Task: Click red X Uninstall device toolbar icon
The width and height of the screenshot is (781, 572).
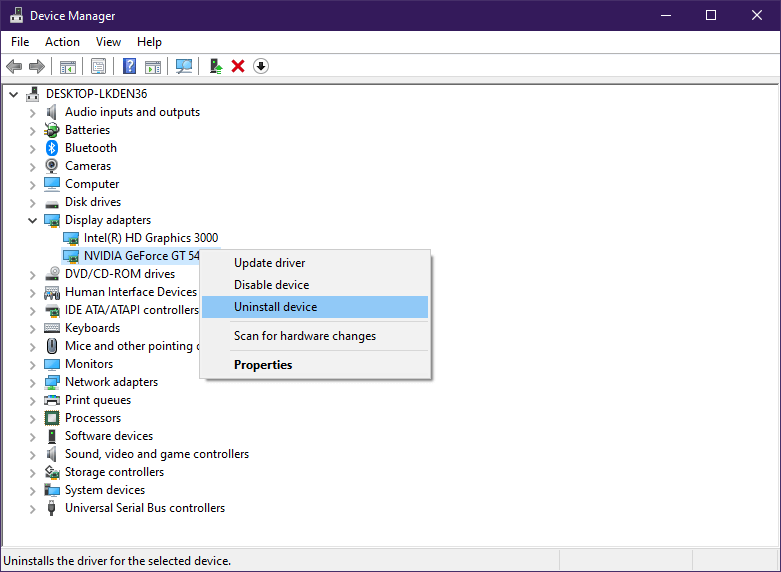Action: pyautogui.click(x=238, y=66)
